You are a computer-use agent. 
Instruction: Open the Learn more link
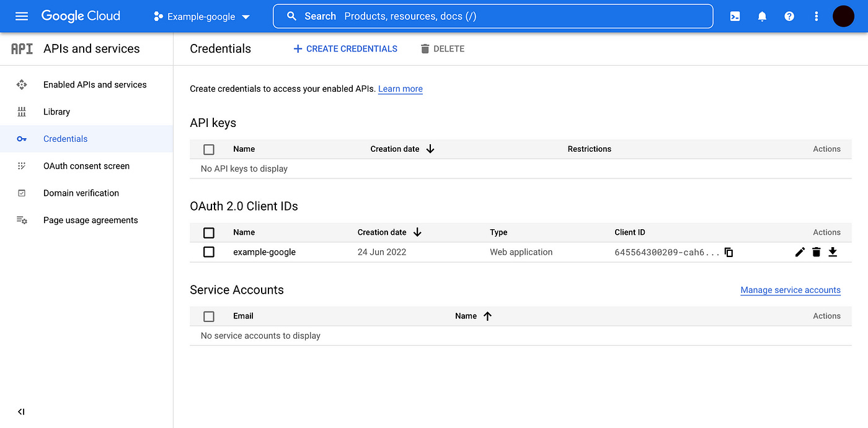pos(401,89)
